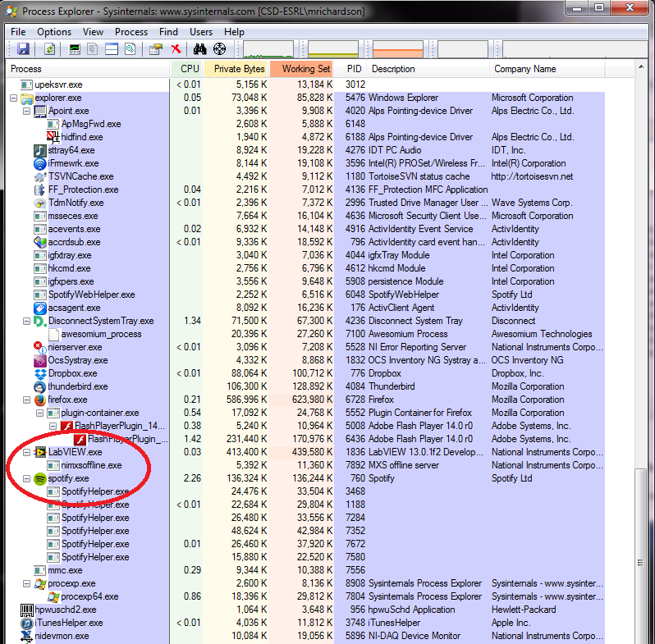Select the iFrmewrk.exe wireless icon
Viewport: 655px width, 644px height.
pyautogui.click(x=40, y=163)
